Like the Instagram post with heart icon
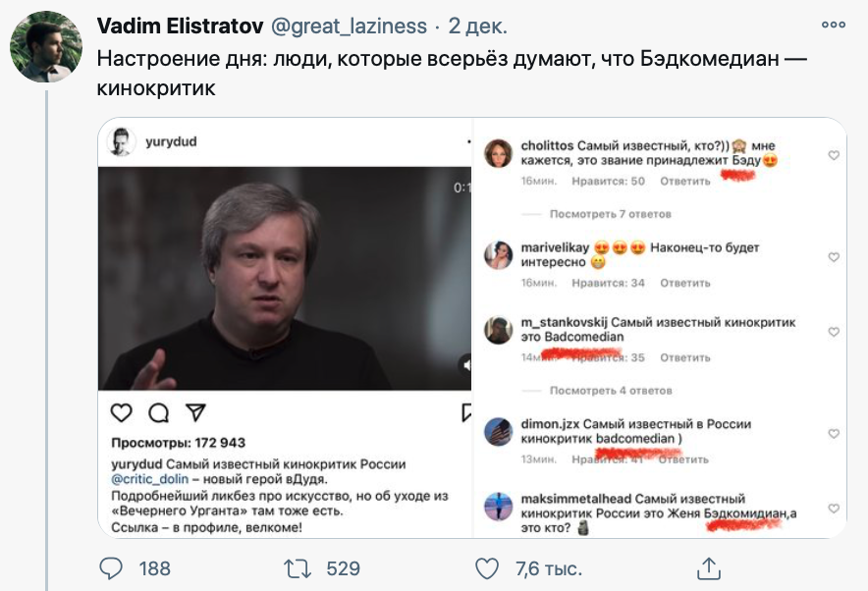The height and width of the screenshot is (591, 868). point(122,412)
